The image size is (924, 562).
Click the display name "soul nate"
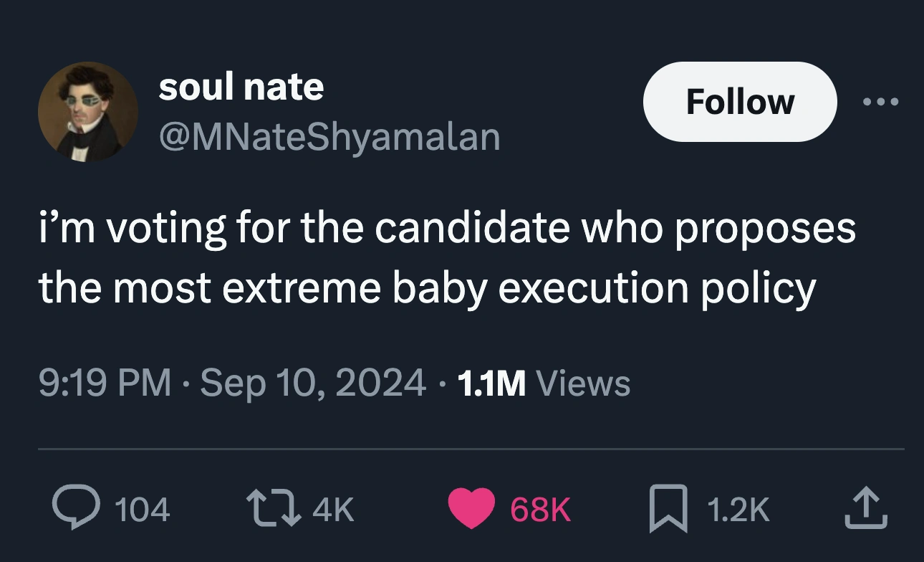point(241,87)
